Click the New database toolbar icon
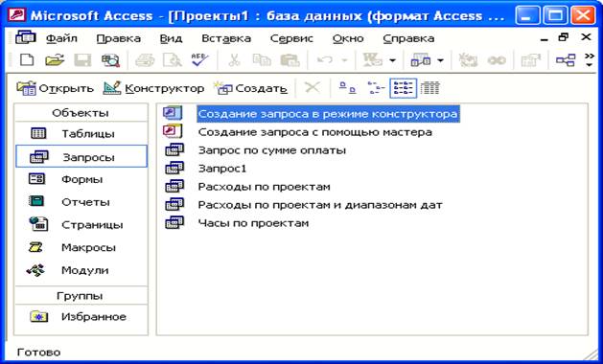Screen dimensions: 603x364 click(x=27, y=60)
